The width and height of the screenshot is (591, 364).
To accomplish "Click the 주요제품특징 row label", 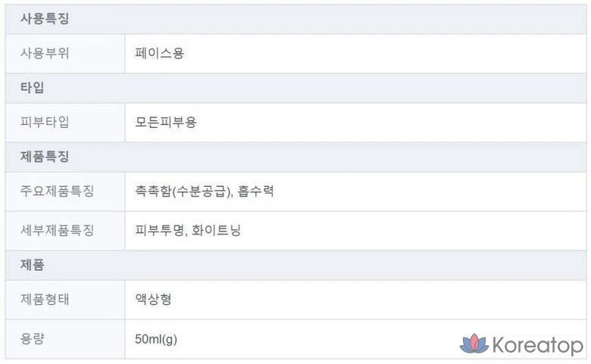I will pyautogui.click(x=57, y=191).
